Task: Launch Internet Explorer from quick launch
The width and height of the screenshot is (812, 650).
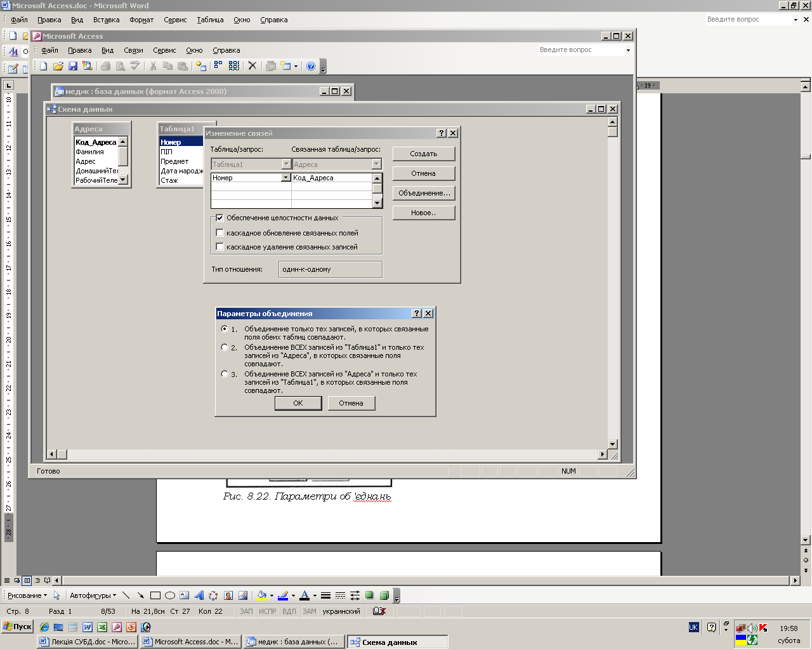Action: click(44, 627)
